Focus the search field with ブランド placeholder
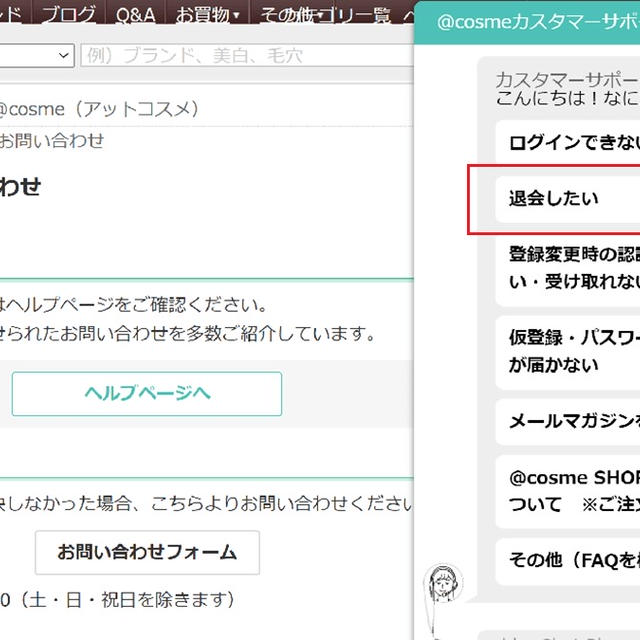The width and height of the screenshot is (640, 640). 247,55
